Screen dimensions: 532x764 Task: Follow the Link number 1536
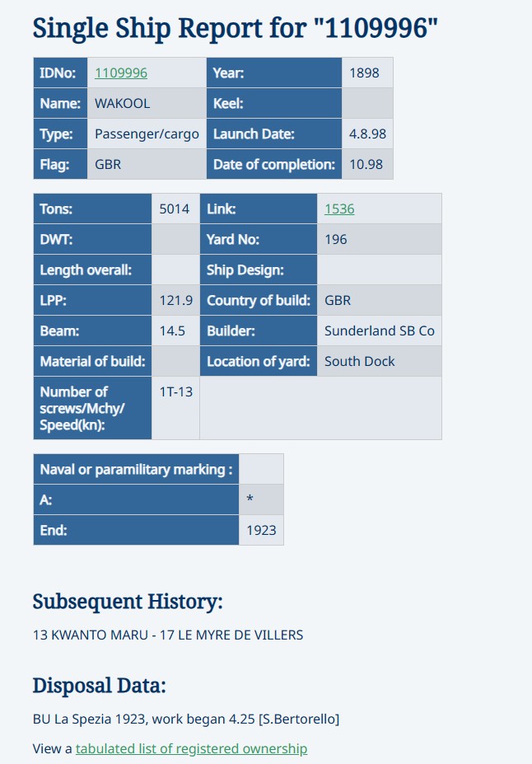339,209
